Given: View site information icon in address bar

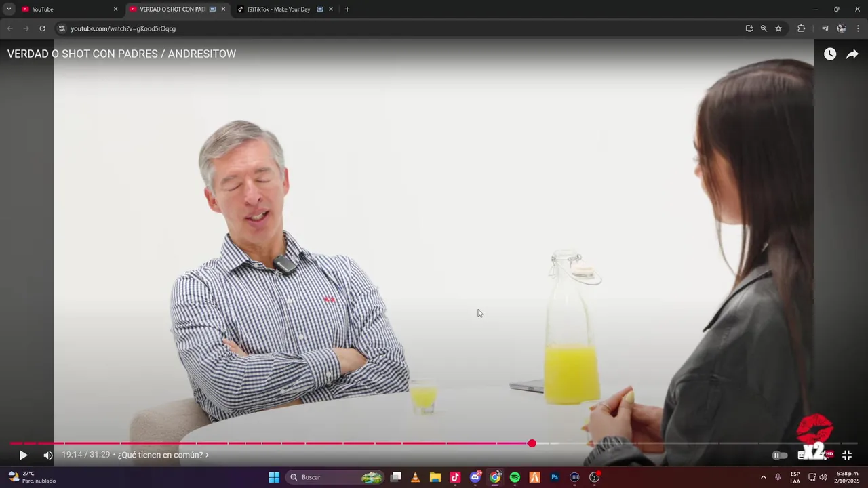Looking at the screenshot, I should (x=62, y=28).
